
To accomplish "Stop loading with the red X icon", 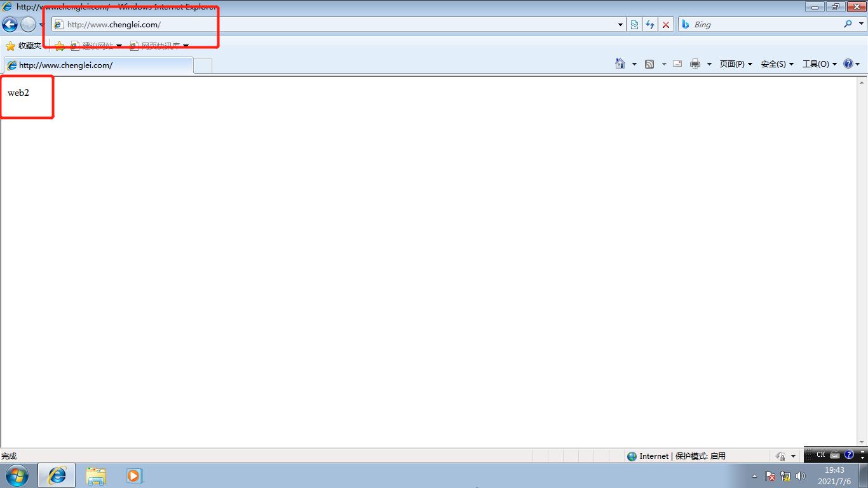I will (665, 25).
